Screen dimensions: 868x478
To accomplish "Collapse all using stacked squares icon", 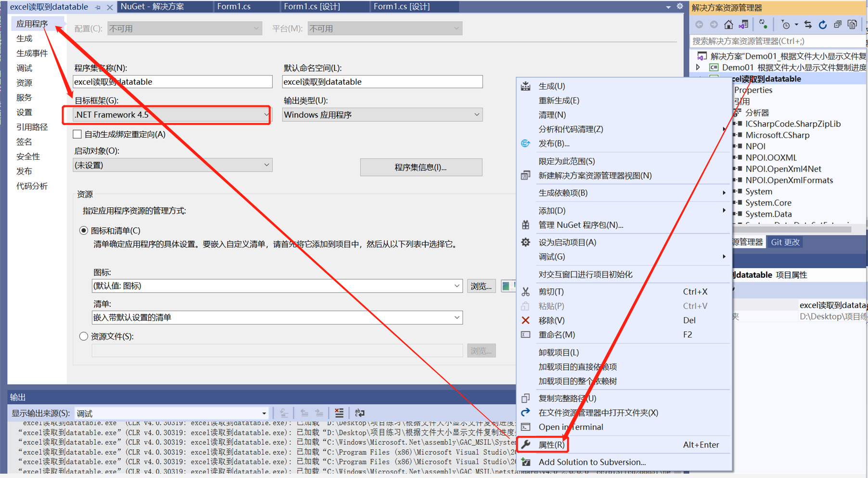I will [838, 25].
